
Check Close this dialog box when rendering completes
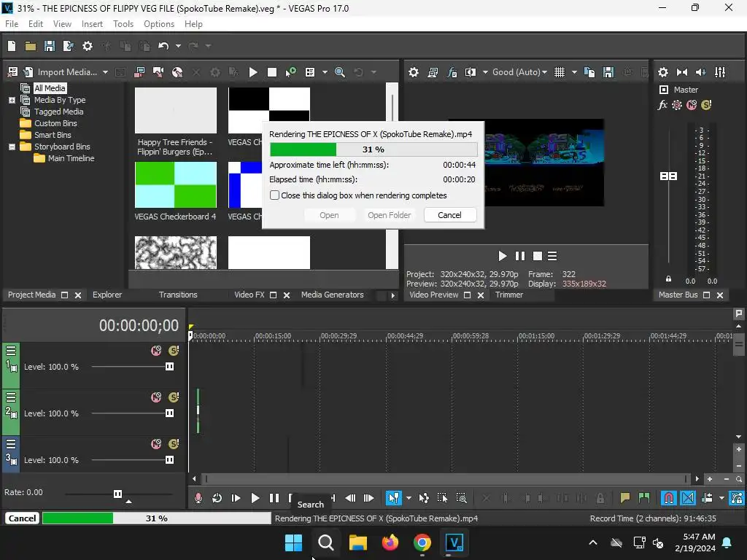[x=274, y=195]
